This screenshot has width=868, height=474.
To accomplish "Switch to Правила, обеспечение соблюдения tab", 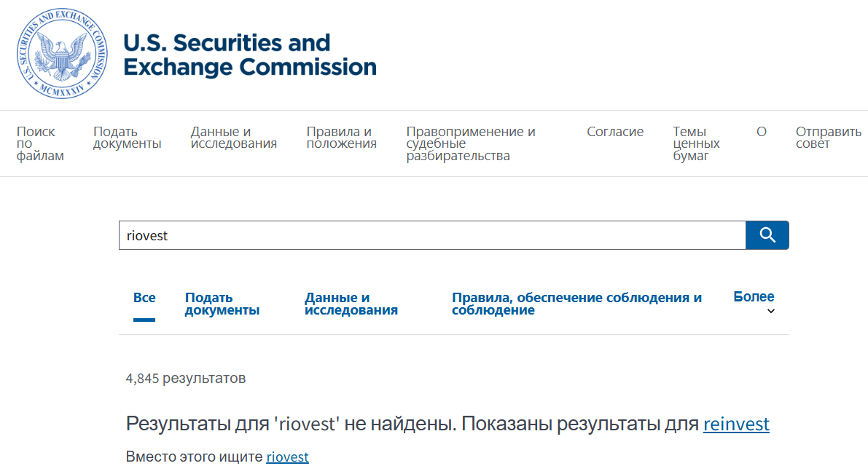I will coord(576,304).
